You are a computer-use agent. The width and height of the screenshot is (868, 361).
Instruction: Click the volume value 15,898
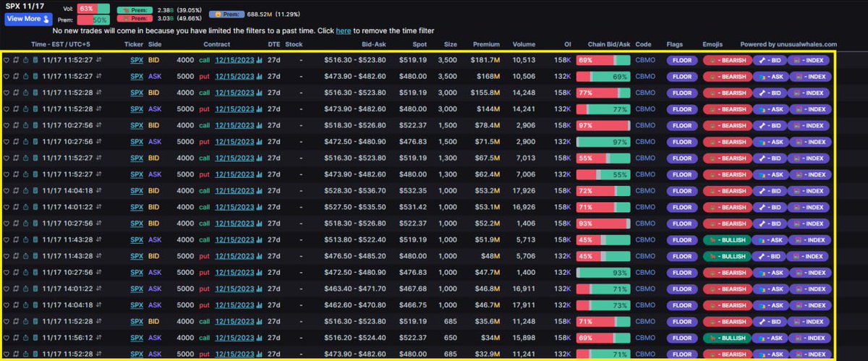[524, 338]
